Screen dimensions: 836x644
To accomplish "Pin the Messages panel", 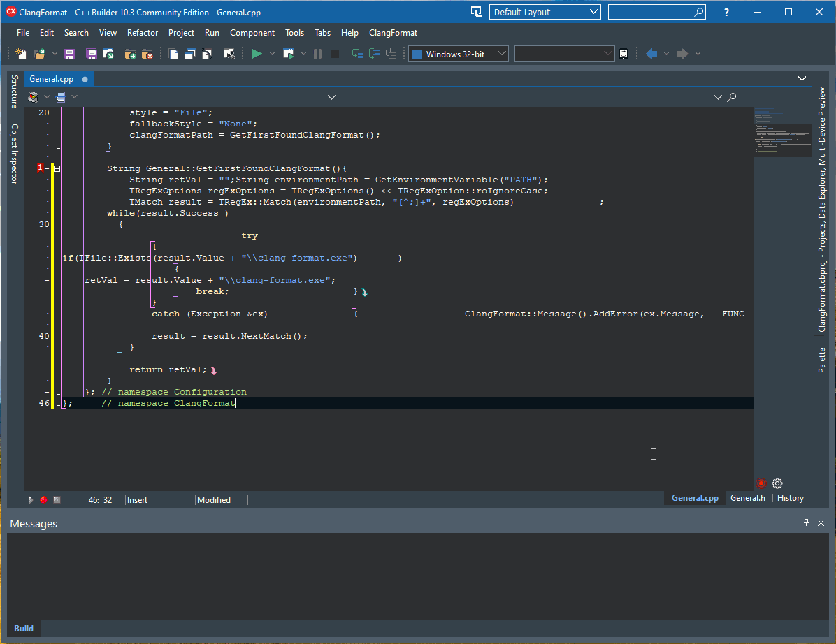I will click(806, 523).
